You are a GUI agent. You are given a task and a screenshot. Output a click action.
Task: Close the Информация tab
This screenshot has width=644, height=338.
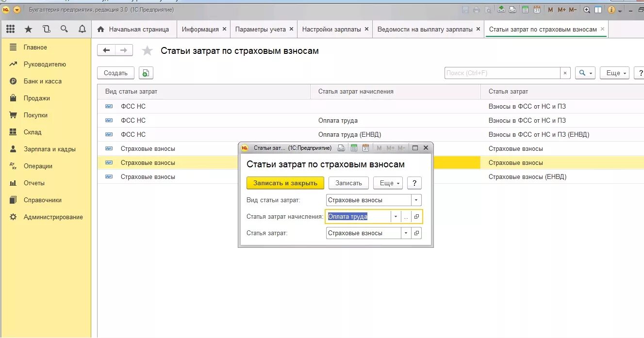[224, 29]
